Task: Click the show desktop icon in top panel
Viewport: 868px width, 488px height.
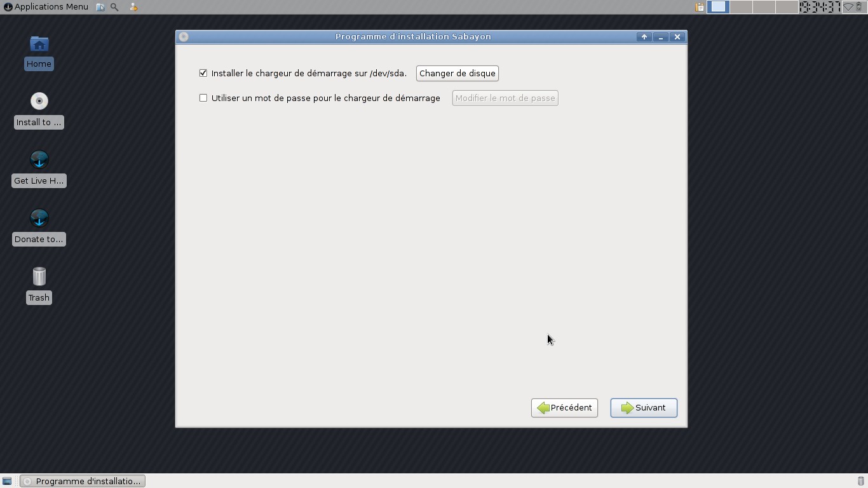Action: tap(100, 7)
